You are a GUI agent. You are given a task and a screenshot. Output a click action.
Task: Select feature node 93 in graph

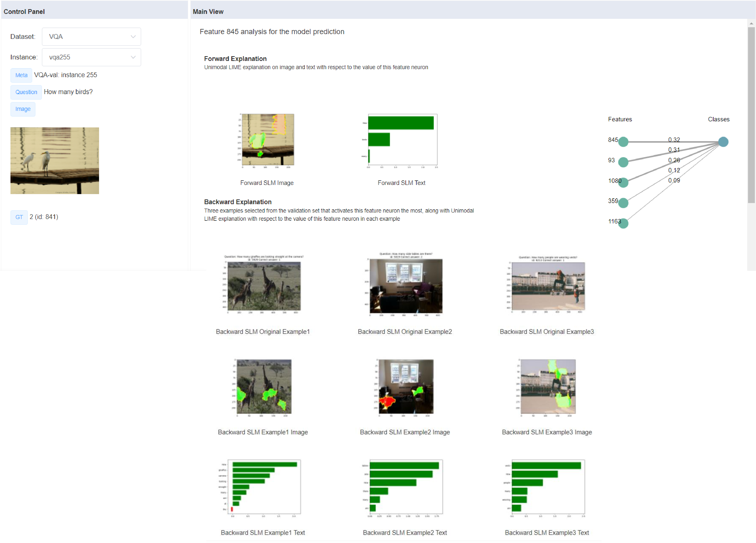623,162
